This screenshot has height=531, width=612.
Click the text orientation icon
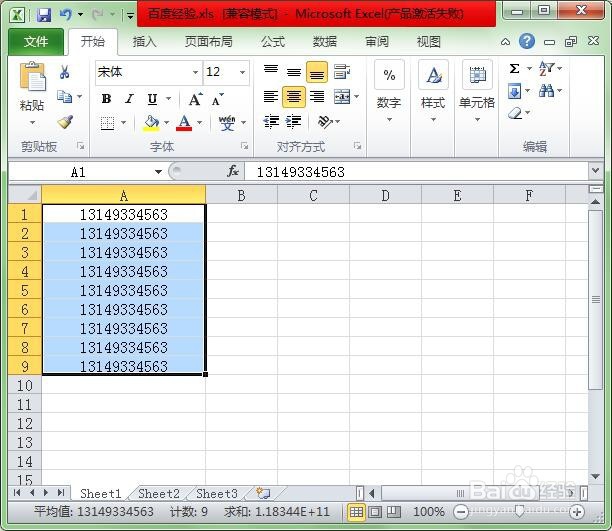[325, 122]
